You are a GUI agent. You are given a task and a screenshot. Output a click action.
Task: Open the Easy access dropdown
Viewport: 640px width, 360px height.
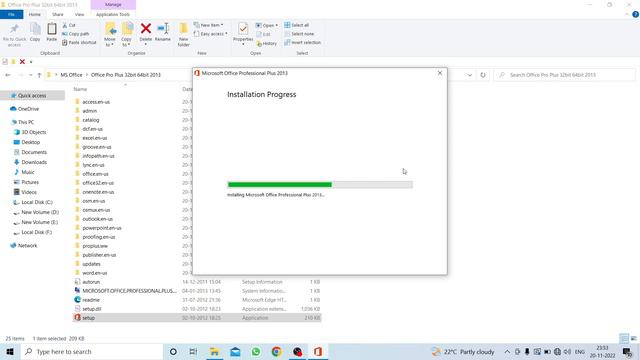[211, 34]
